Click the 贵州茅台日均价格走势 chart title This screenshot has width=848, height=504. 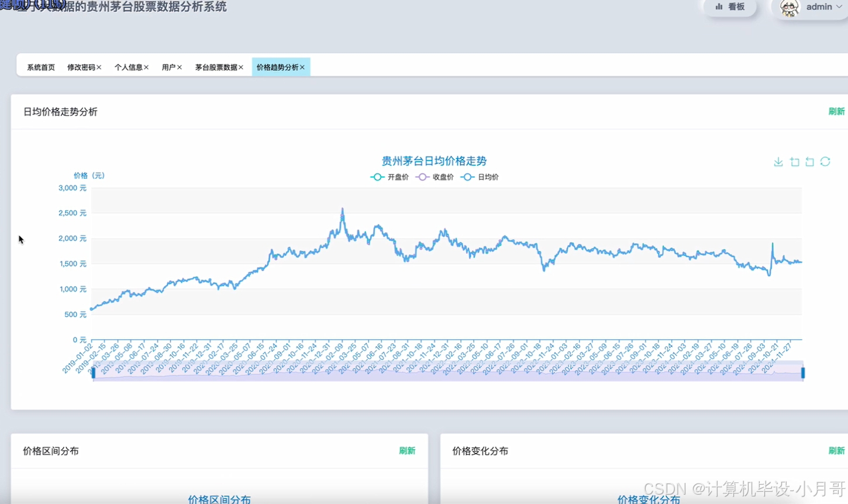point(434,161)
